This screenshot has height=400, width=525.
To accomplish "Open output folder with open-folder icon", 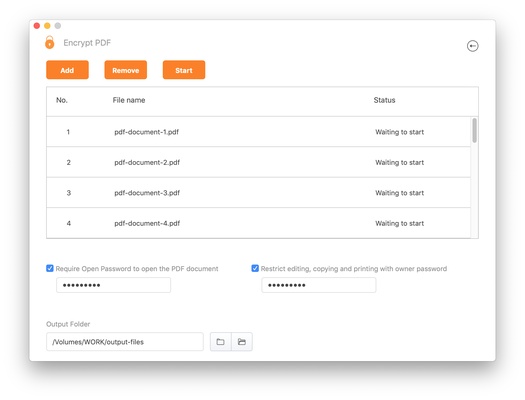I will (x=242, y=342).
